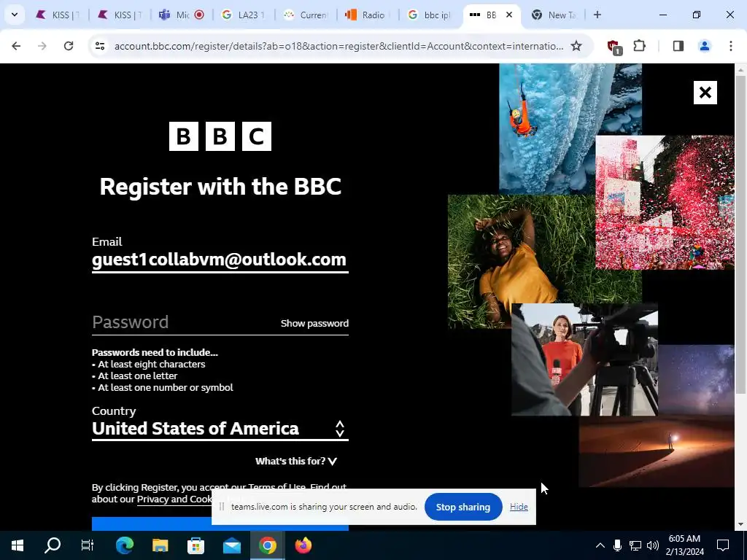Click the page vertical scrollbar thumb
Image resolution: width=747 pixels, height=560 pixels.
pos(741,233)
